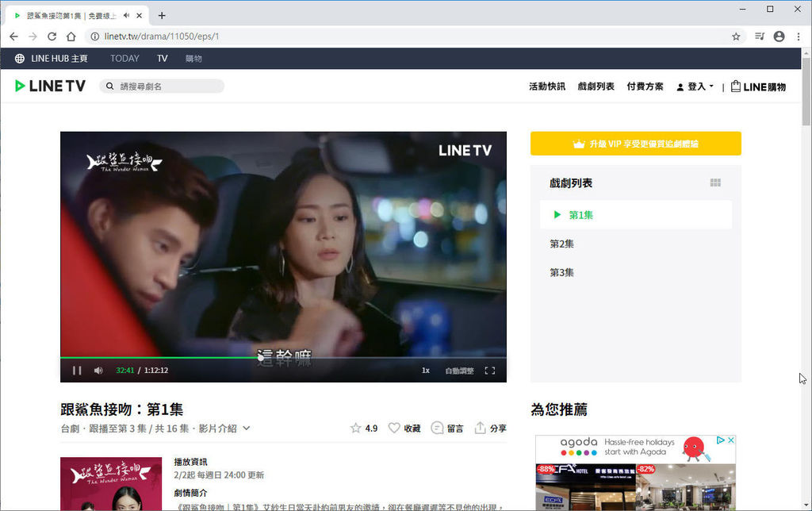Close the 跟鯊魚接吻 browser tab
Screen dimensions: 812x511
[139, 16]
